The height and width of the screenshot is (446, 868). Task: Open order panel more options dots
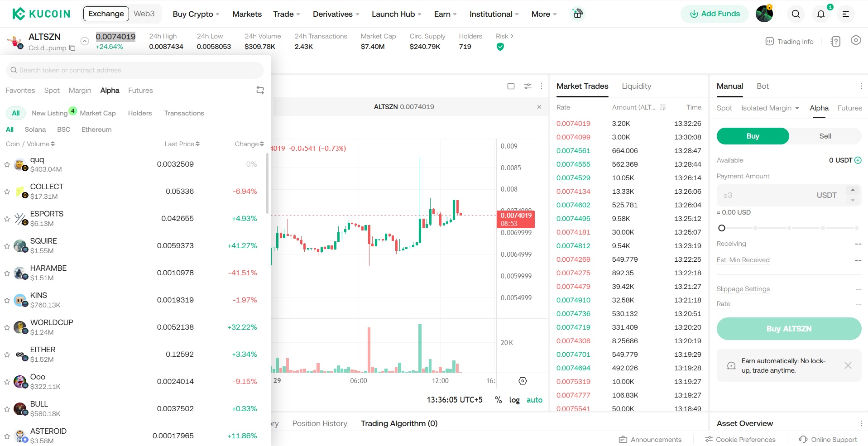(861, 86)
